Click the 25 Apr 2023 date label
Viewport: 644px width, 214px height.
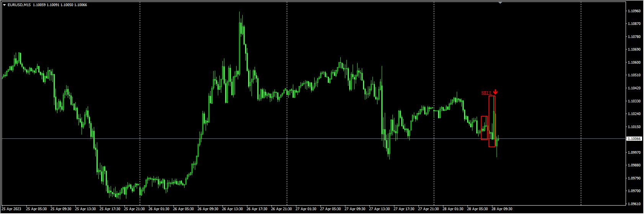click(11, 209)
